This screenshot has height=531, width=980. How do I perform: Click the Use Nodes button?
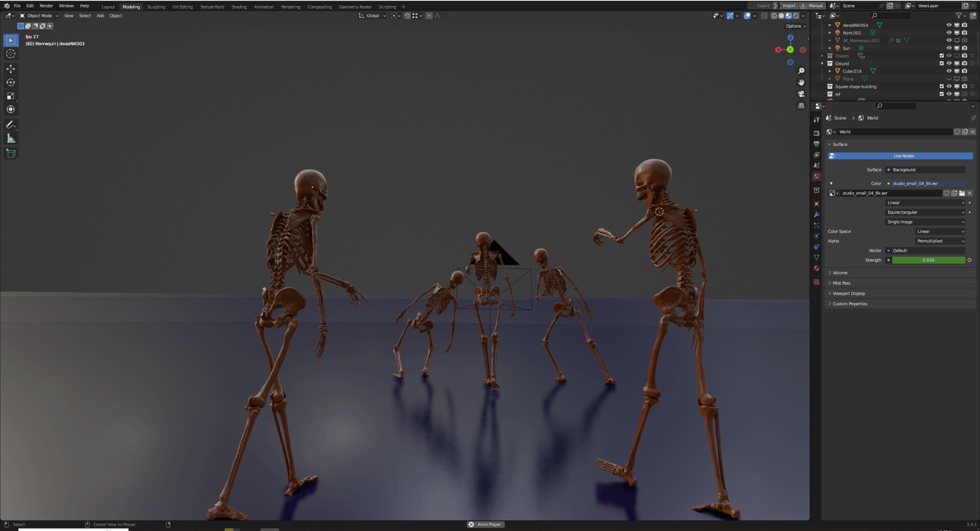[x=903, y=156]
